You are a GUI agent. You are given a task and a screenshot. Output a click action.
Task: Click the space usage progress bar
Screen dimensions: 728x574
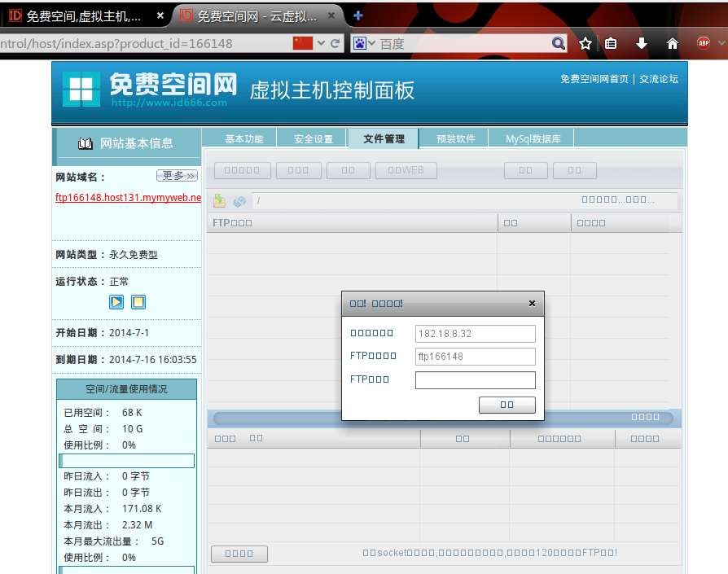[x=127, y=461]
